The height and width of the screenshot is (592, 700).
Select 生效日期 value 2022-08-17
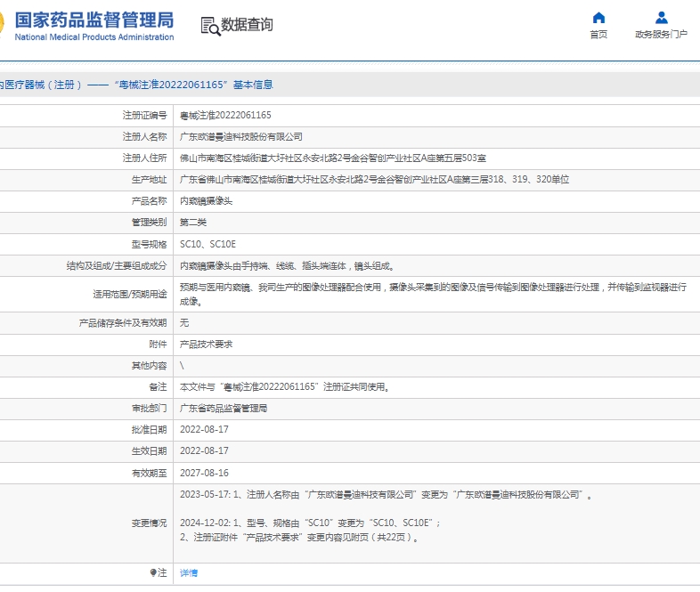point(204,450)
